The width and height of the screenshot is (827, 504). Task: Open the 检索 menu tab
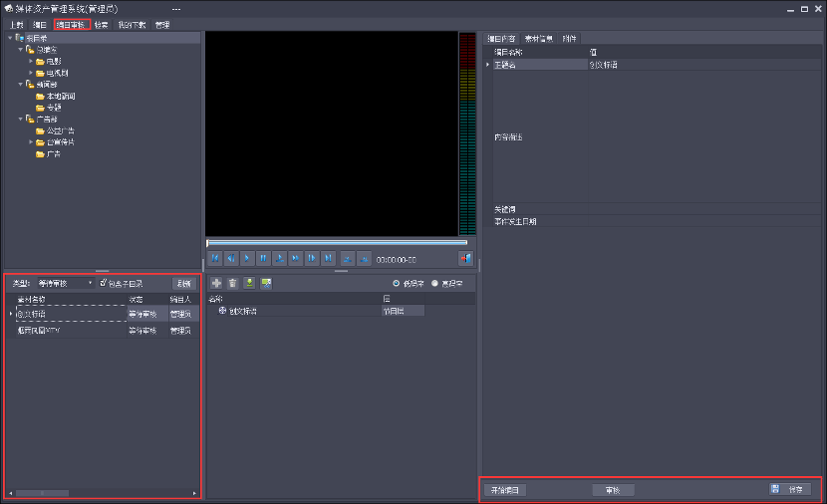click(x=101, y=24)
